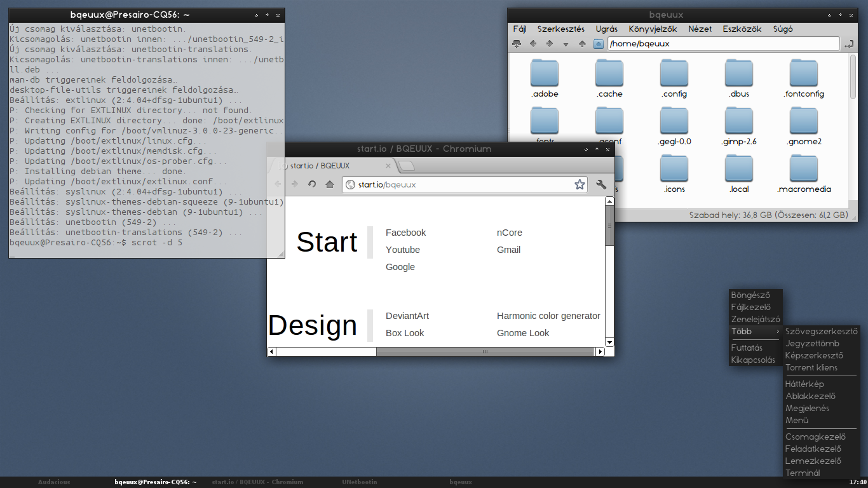The height and width of the screenshot is (488, 868).
Task: Choose Futtatás from the desktop menu
Action: 756,348
